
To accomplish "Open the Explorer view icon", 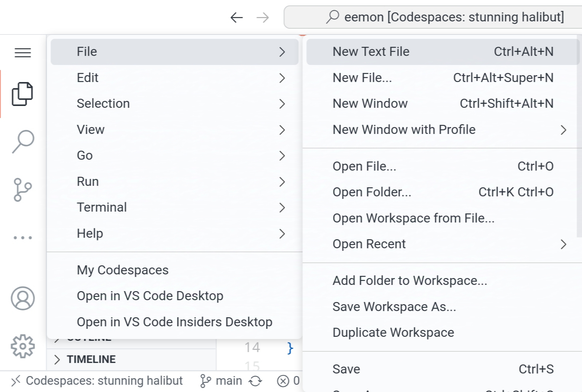I will click(22, 94).
